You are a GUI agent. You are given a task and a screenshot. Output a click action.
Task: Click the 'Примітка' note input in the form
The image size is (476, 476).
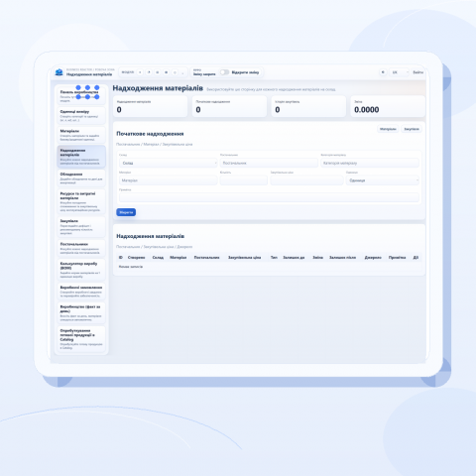point(269,197)
